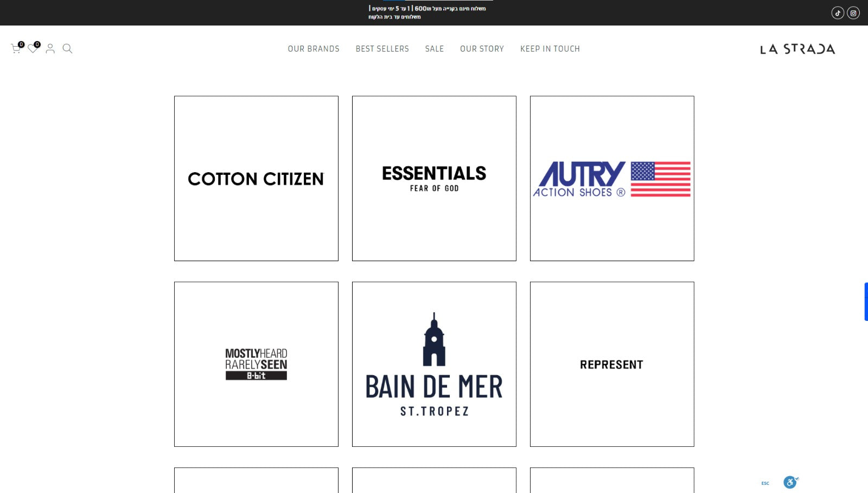Screen dimensions: 868x493
Task: Open the shopping cart
Action: [16, 49]
